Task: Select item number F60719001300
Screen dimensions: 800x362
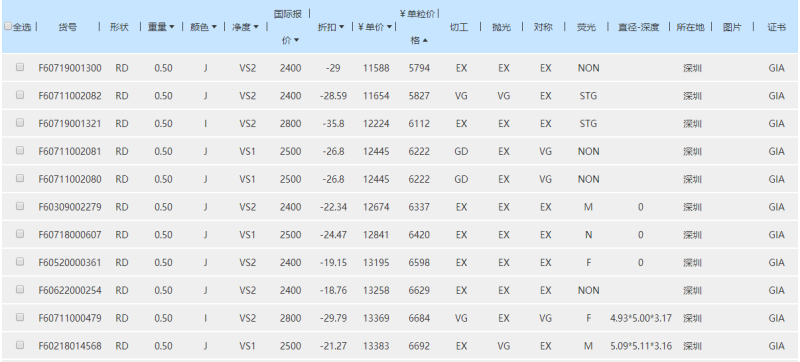Action: (70, 68)
